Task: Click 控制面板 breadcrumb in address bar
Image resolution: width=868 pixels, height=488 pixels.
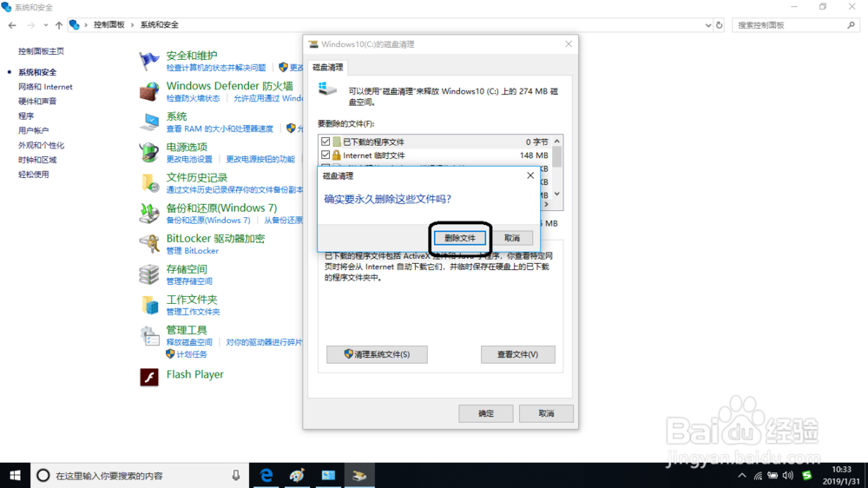Action: click(x=109, y=25)
